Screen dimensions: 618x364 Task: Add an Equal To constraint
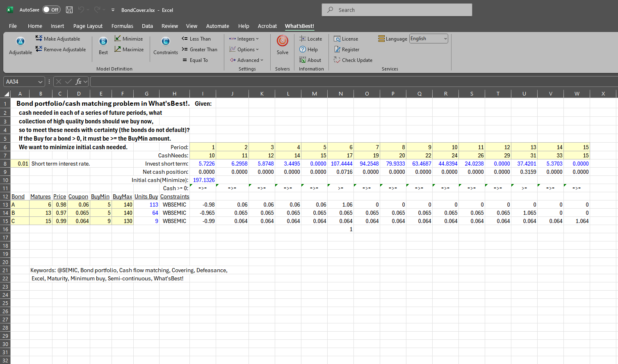pyautogui.click(x=195, y=60)
